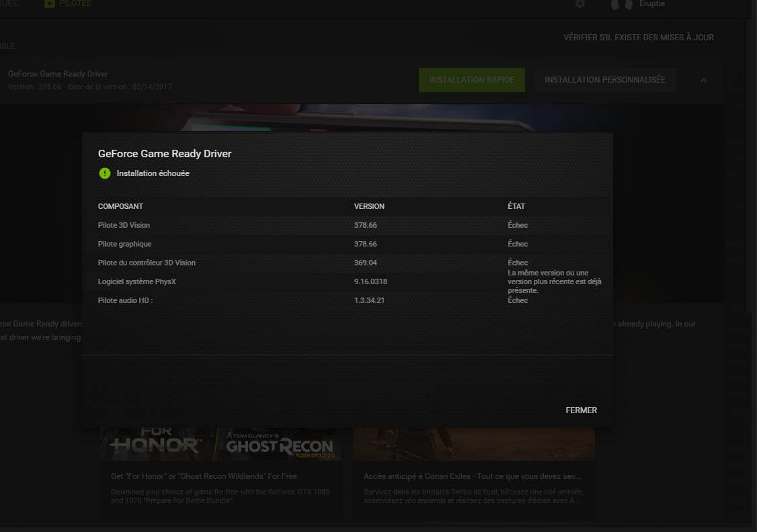Screen dimensions: 757x532
Task: Select the 'Logiciel système PhysX' component
Action: point(137,281)
